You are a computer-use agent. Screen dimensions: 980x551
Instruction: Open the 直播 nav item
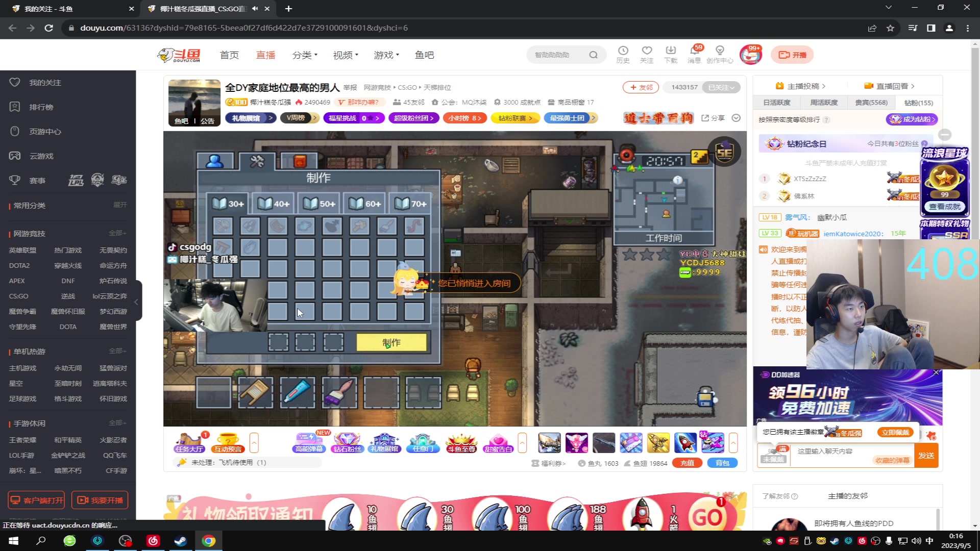pyautogui.click(x=265, y=55)
